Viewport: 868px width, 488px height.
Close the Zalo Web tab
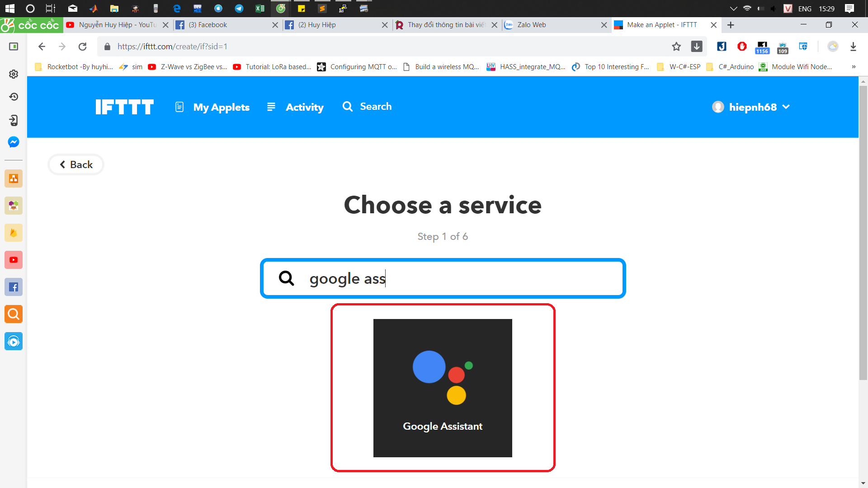point(604,25)
